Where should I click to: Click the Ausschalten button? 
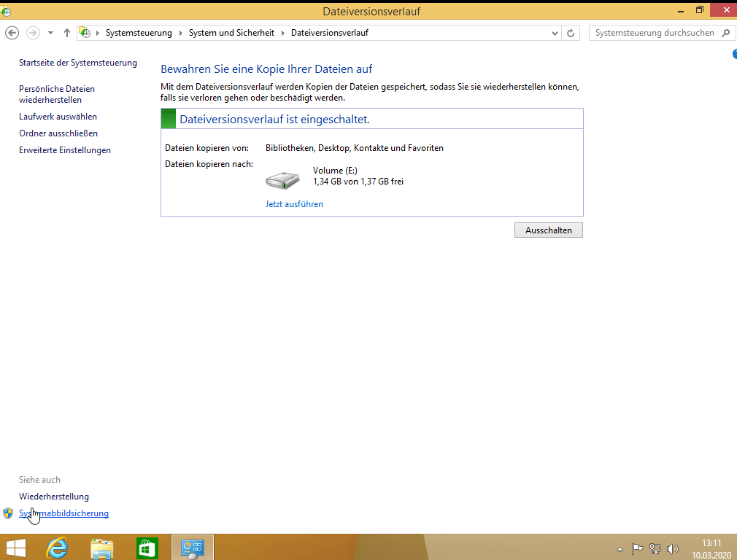548,230
